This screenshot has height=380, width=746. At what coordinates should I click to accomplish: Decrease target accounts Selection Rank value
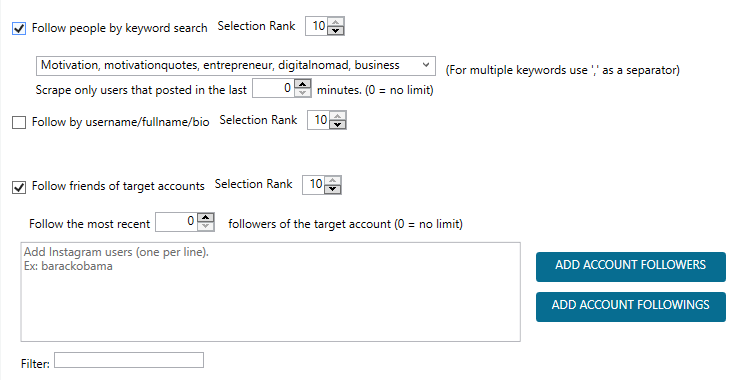(333, 189)
